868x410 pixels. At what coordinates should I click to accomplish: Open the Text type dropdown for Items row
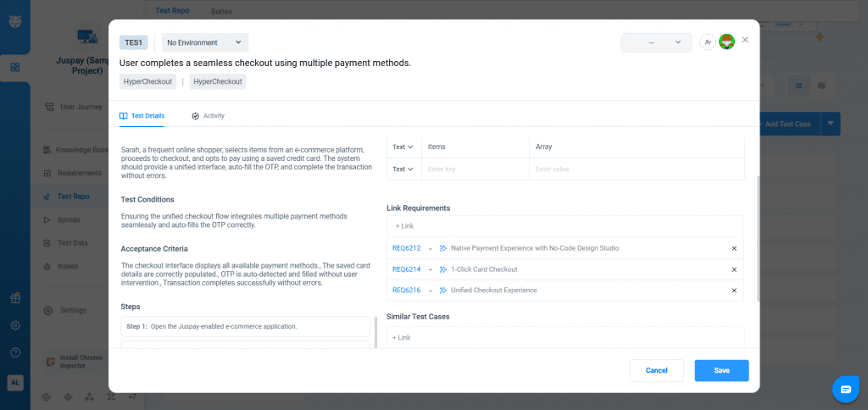(x=403, y=147)
